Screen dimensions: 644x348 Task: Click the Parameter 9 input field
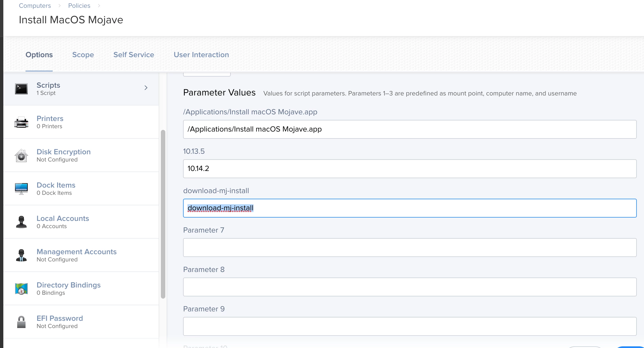tap(410, 326)
